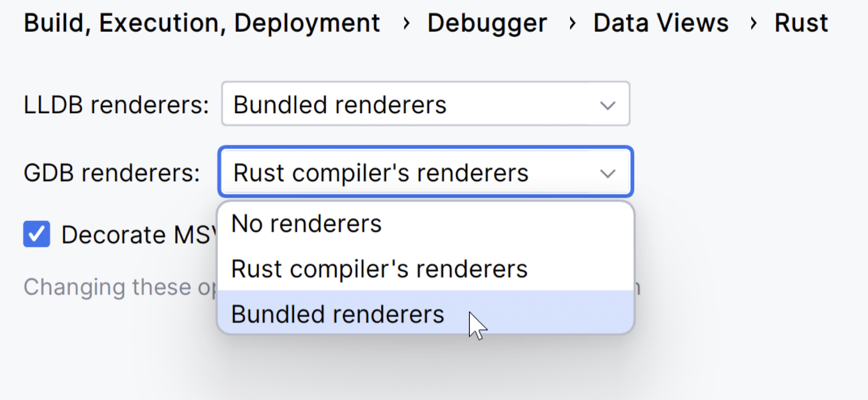Viewport: 868px width, 400px height.
Task: Click the "Rust compiler's renderers" selected value text
Action: coord(380,173)
